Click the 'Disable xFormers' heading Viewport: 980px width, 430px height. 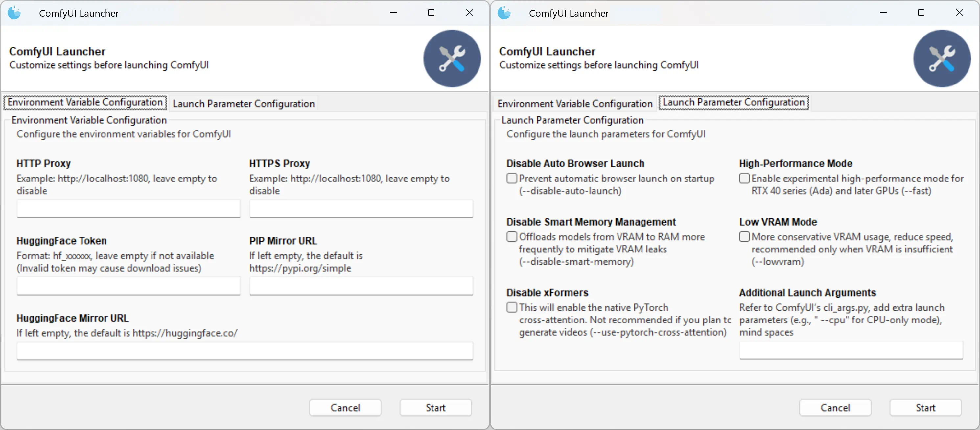click(x=548, y=293)
